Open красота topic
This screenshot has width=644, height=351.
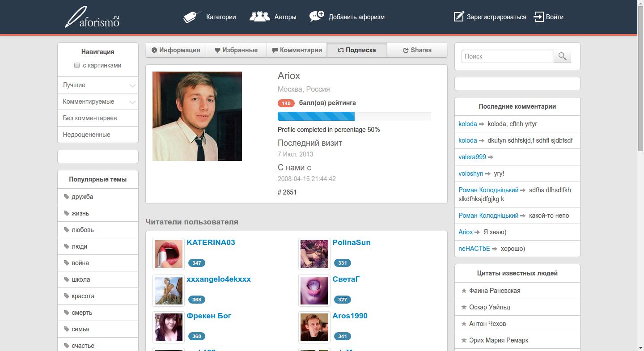click(83, 296)
